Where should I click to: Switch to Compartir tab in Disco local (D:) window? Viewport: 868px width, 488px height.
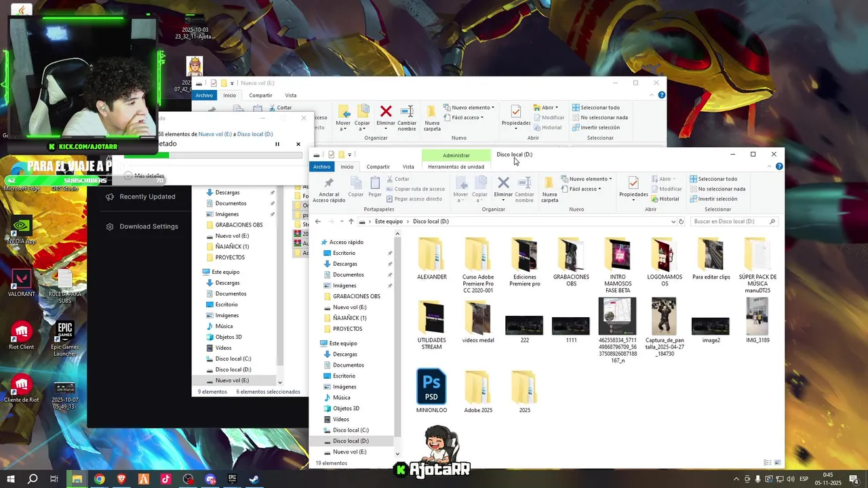[x=378, y=167]
